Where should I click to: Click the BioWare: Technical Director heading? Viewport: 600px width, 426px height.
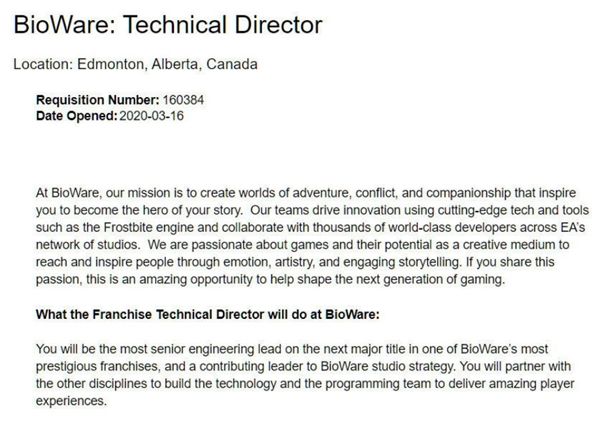click(168, 25)
